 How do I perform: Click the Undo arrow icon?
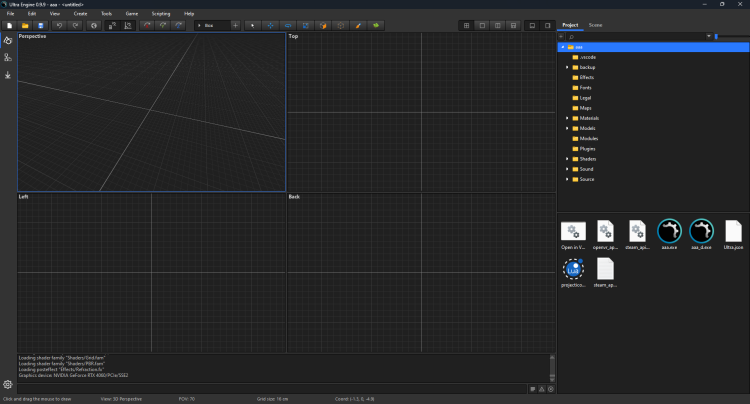(60, 25)
